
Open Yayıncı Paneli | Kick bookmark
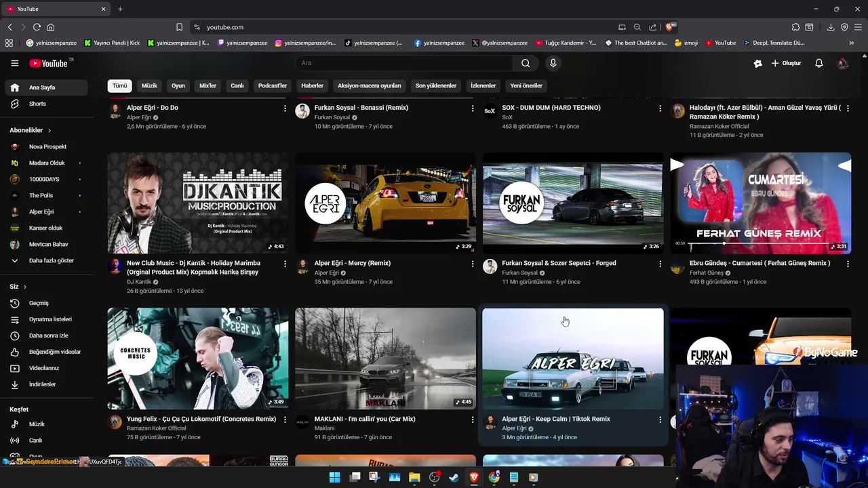click(x=112, y=43)
